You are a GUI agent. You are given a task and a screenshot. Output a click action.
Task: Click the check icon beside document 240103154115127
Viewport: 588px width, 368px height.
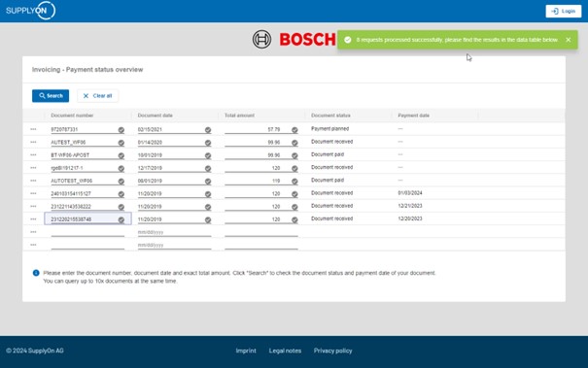pyautogui.click(x=121, y=194)
